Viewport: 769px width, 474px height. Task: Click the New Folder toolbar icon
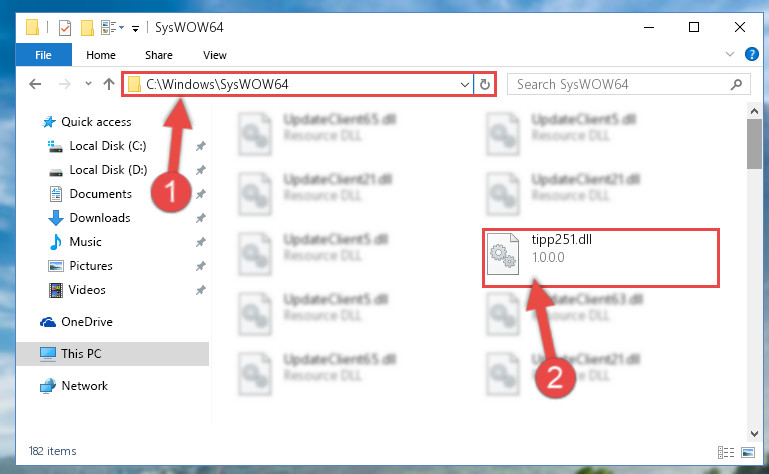pyautogui.click(x=87, y=27)
